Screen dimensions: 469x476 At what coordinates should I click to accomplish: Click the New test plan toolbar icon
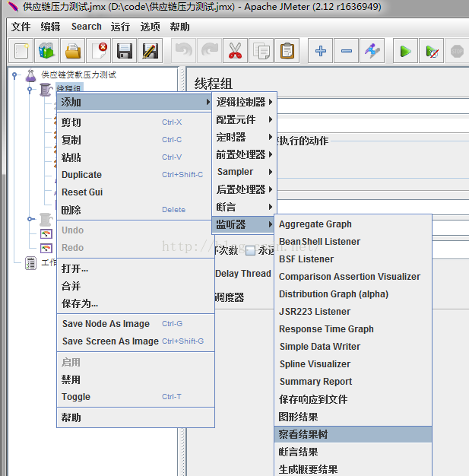(x=21, y=51)
